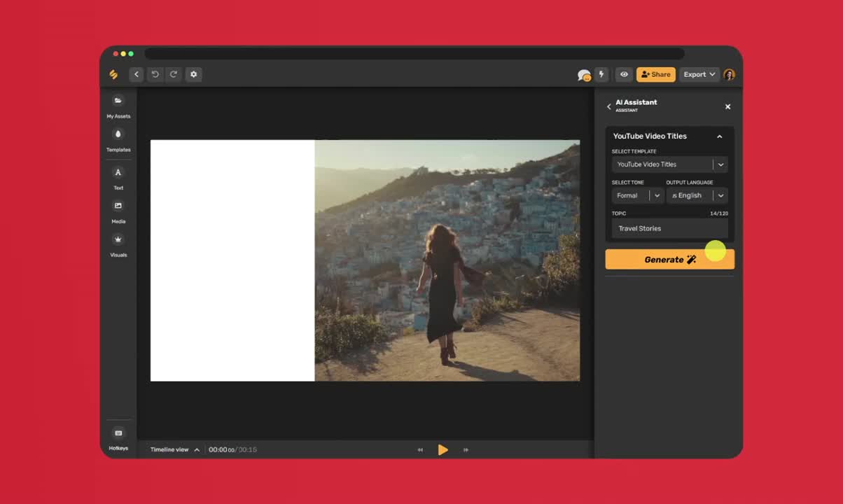This screenshot has width=843, height=504.
Task: Change the Formal tone dropdown
Action: [636, 195]
